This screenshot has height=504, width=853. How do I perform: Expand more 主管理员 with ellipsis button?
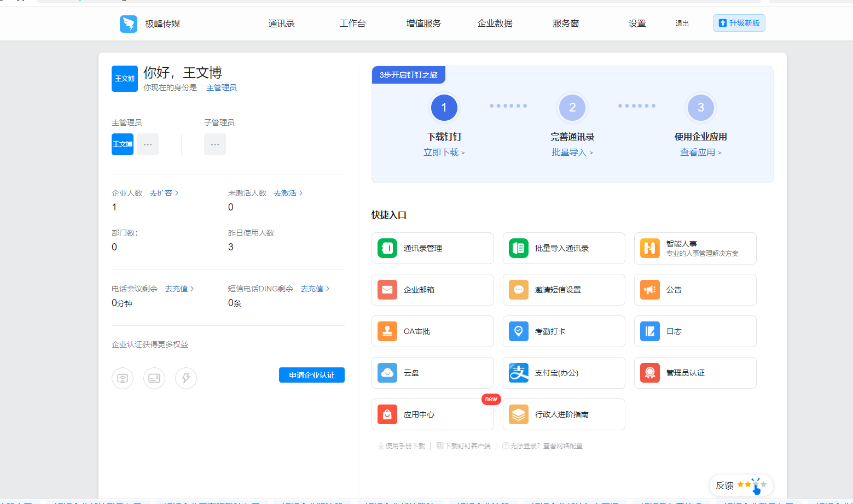tap(148, 144)
